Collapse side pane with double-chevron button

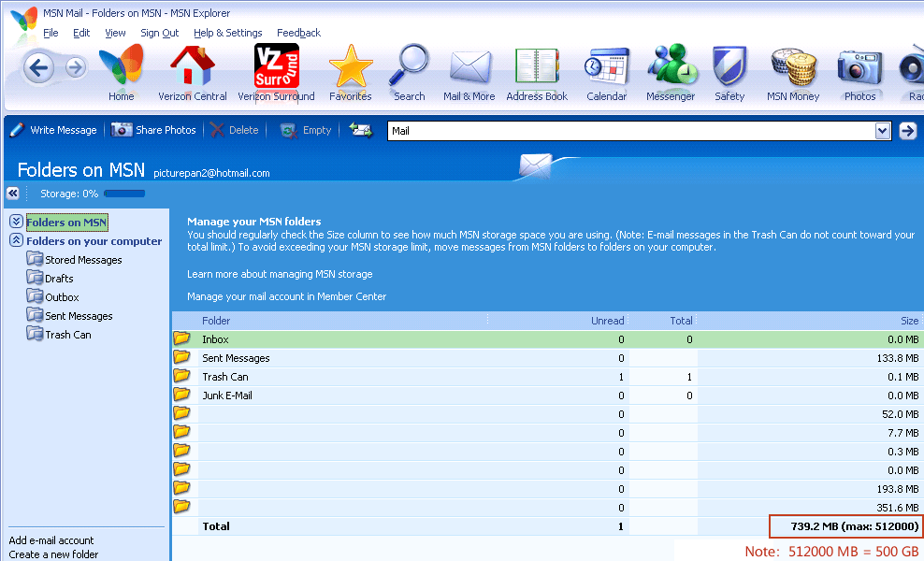[13, 194]
